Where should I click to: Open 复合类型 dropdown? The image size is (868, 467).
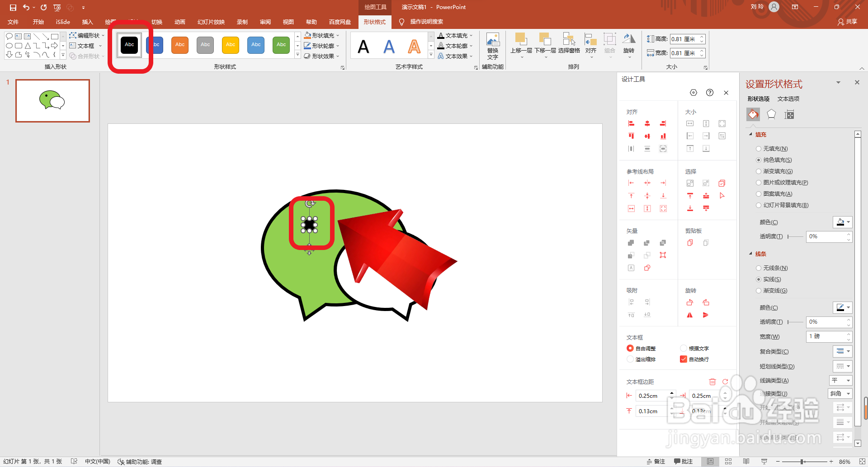click(843, 351)
